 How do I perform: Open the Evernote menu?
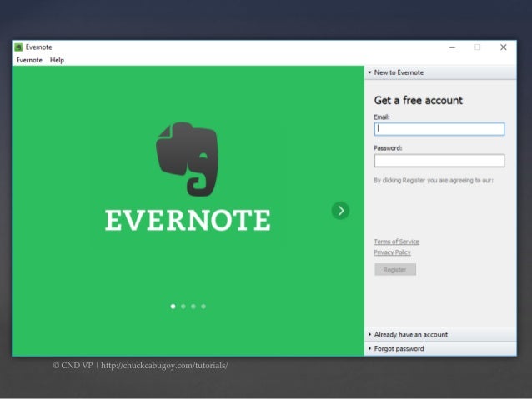tap(29, 60)
